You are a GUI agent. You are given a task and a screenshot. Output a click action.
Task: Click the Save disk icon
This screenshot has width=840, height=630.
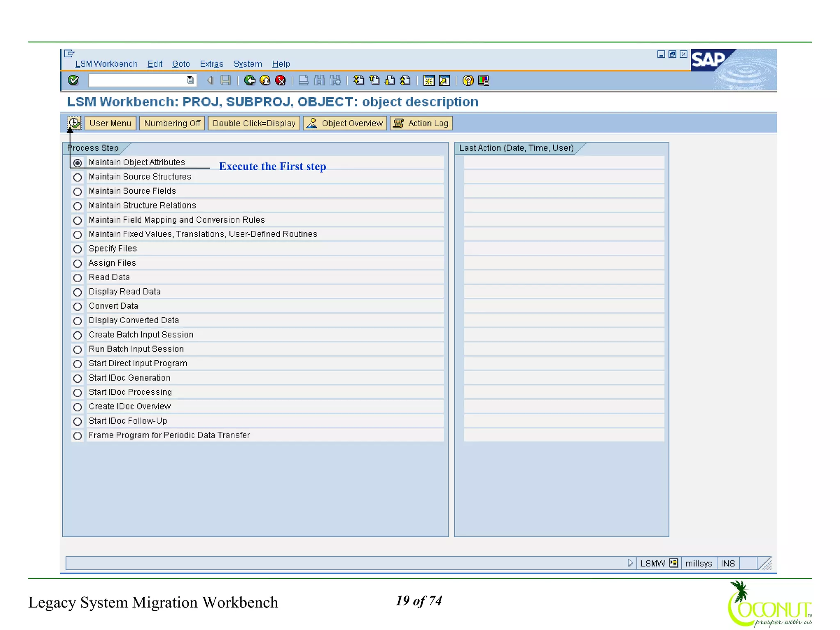(x=226, y=80)
